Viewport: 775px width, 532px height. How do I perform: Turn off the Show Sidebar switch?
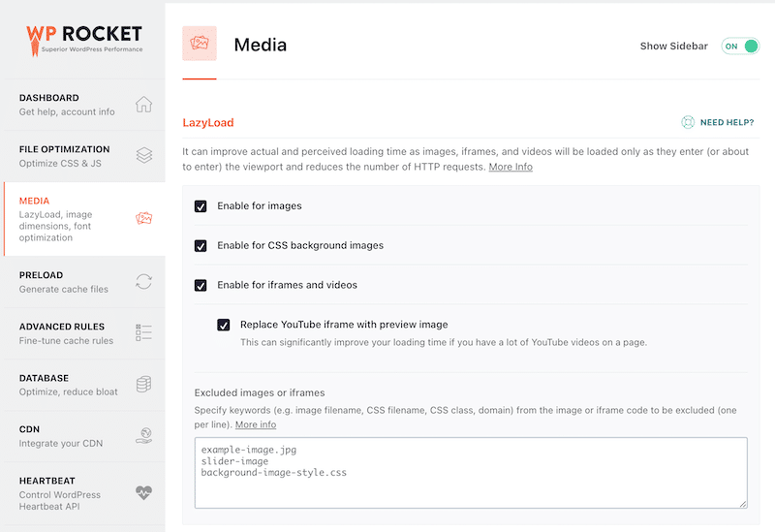pos(739,47)
